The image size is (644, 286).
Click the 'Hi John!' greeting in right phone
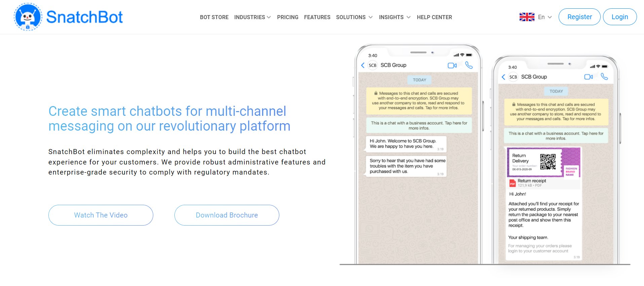click(x=518, y=194)
